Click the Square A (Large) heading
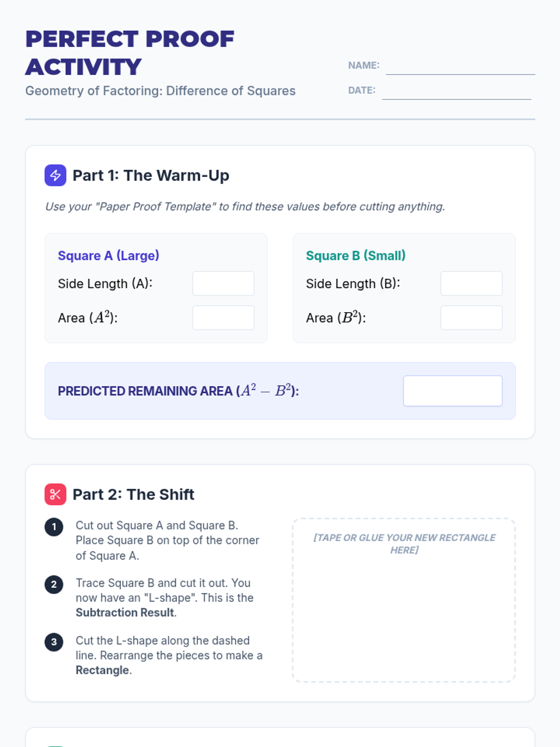Image resolution: width=560 pixels, height=747 pixels. pyautogui.click(x=108, y=256)
